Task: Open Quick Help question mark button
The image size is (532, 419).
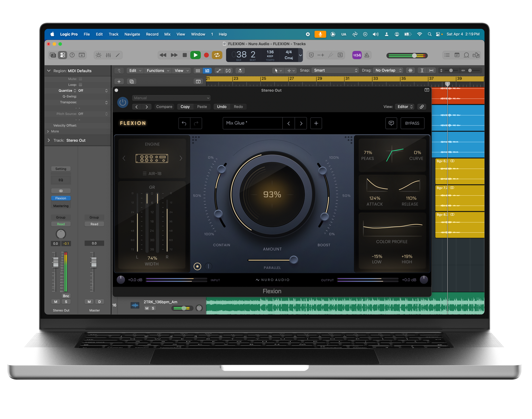Action: pos(72,55)
